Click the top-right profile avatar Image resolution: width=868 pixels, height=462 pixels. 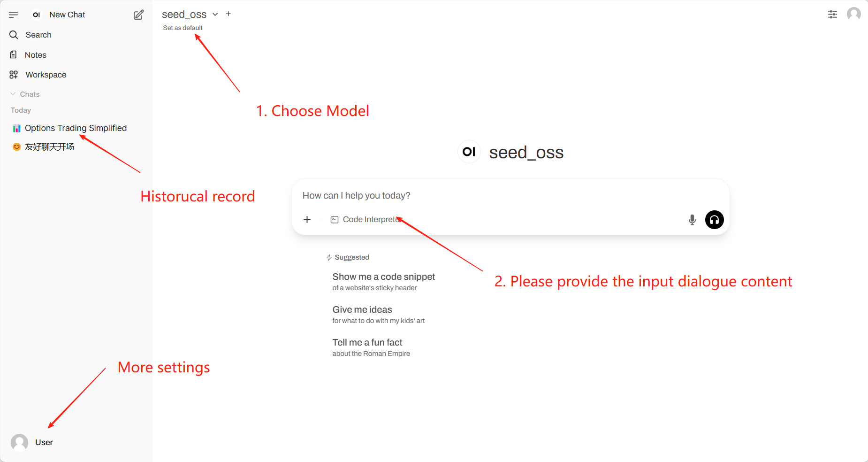(853, 14)
